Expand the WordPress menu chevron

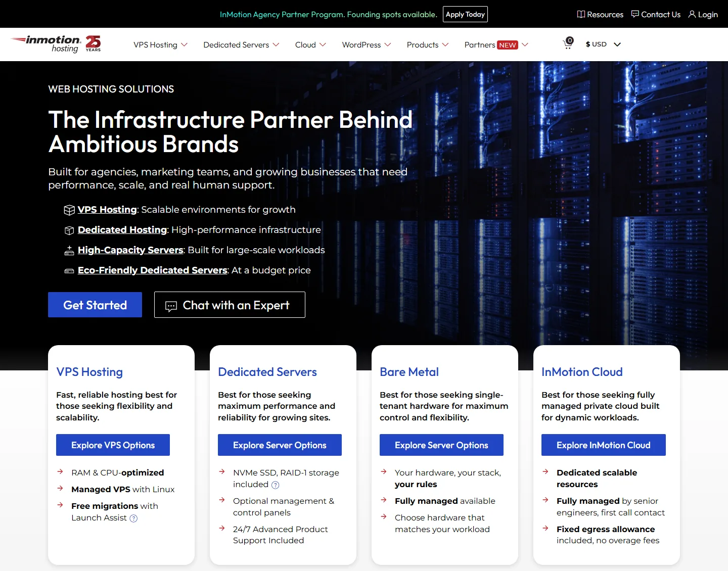pos(388,44)
